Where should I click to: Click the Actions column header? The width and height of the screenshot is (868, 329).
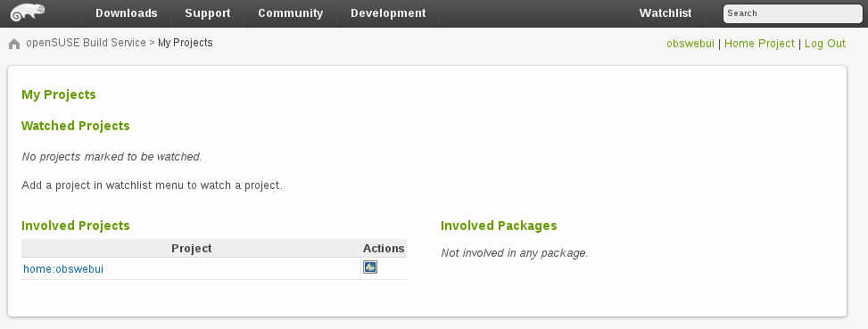[384, 248]
